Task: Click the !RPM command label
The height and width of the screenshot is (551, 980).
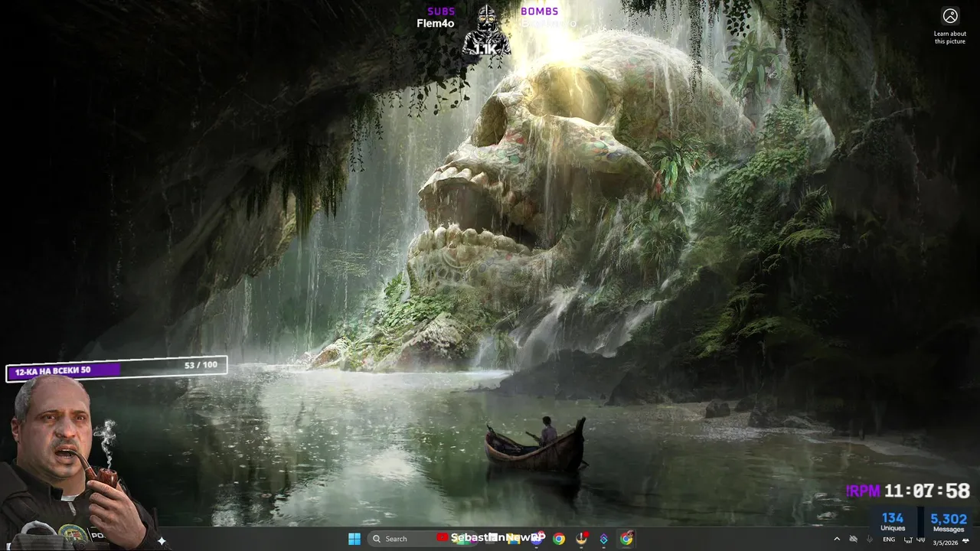Action: (x=863, y=491)
